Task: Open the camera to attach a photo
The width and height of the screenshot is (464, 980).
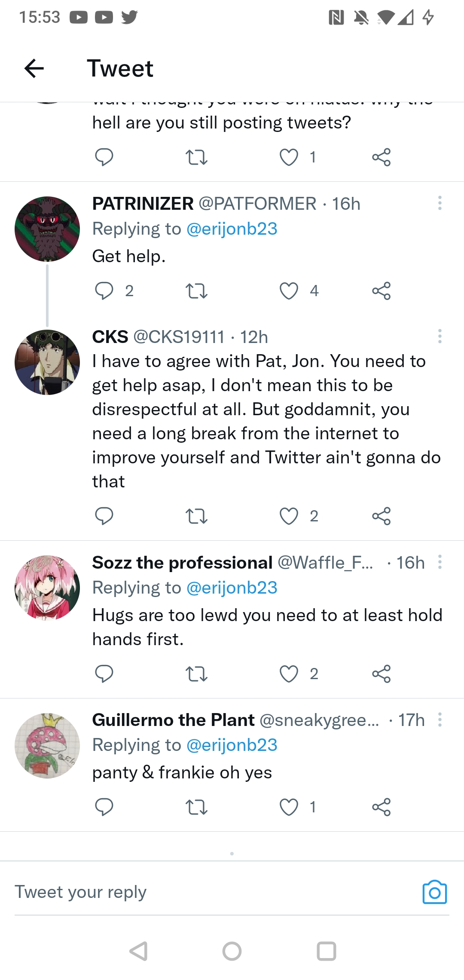Action: click(x=434, y=892)
